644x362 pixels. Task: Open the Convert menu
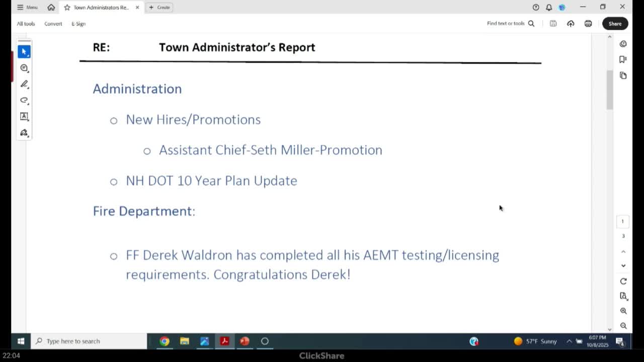53,24
